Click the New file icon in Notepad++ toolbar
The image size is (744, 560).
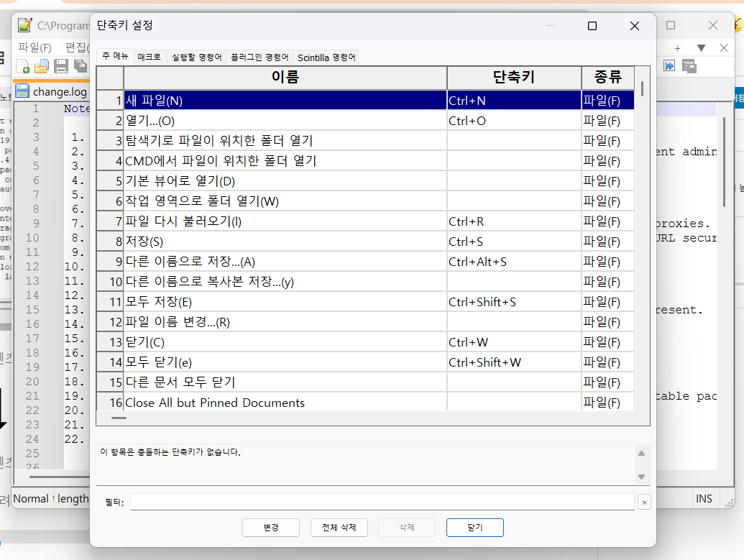tap(23, 66)
